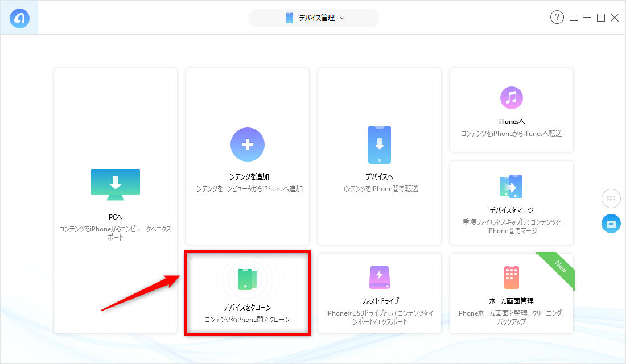Click コンテンツをコンピュータからiPhoneへ追加 description
The image size is (626, 364).
[247, 189]
